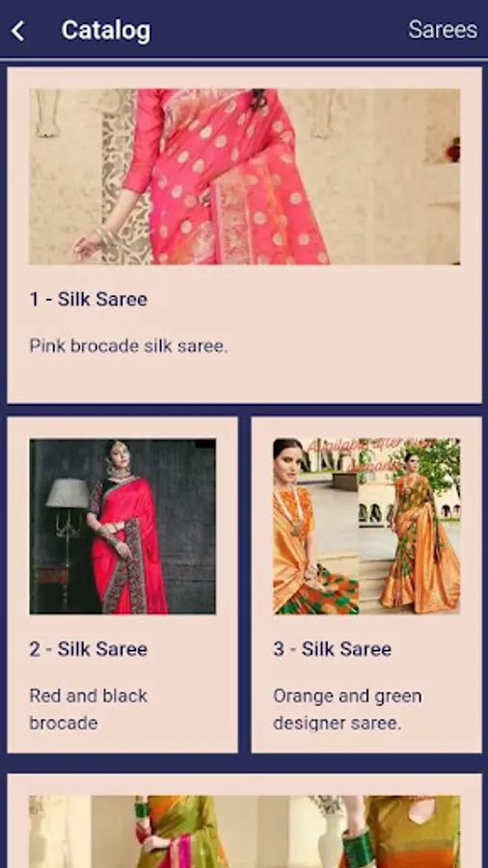Open the '1 - Silk Saree' title

pyautogui.click(x=89, y=300)
